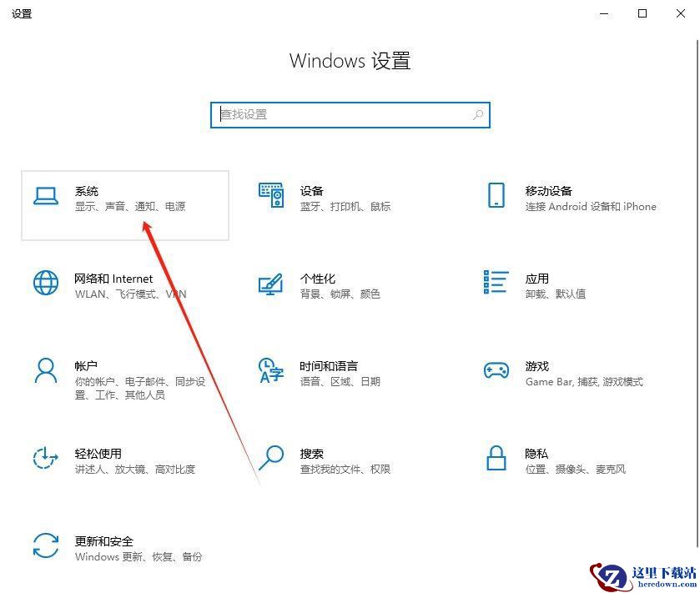Click the text Game Bar, 捕获, 游戏模式
Screen dimensions: 700x593
pos(584,381)
